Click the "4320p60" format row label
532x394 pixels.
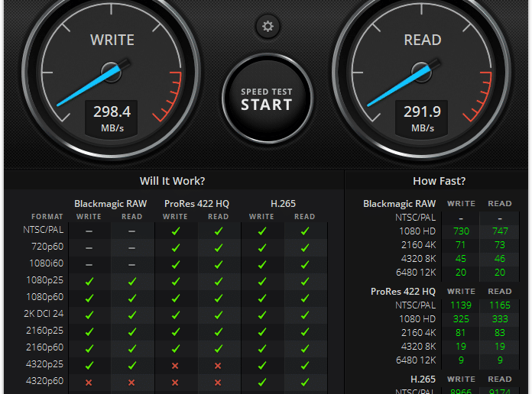[x=44, y=381]
